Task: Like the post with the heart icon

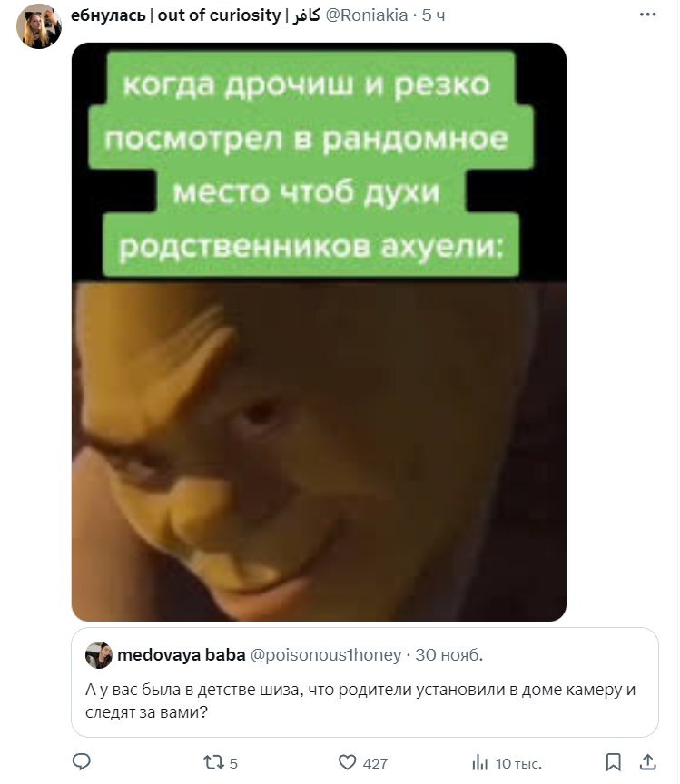Action: (347, 762)
